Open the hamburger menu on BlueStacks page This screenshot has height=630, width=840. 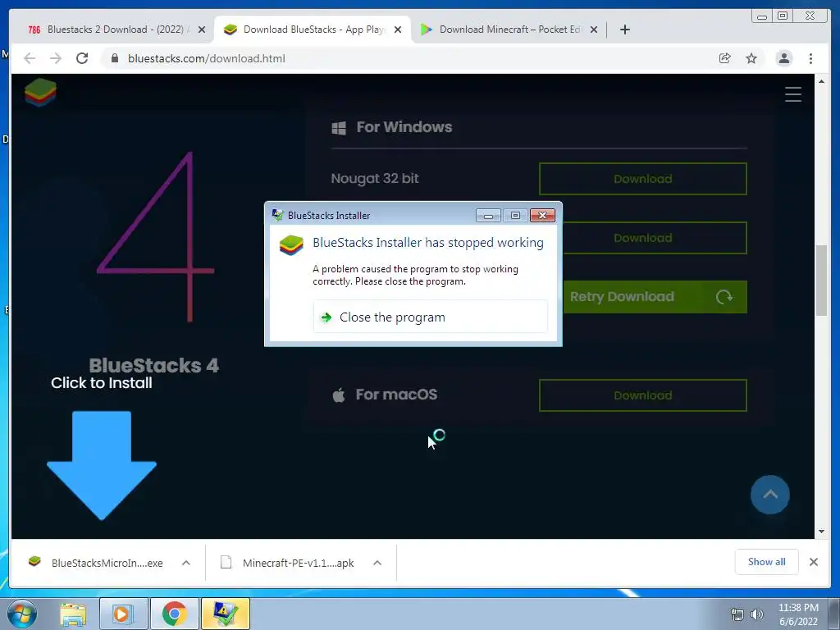[x=793, y=94]
